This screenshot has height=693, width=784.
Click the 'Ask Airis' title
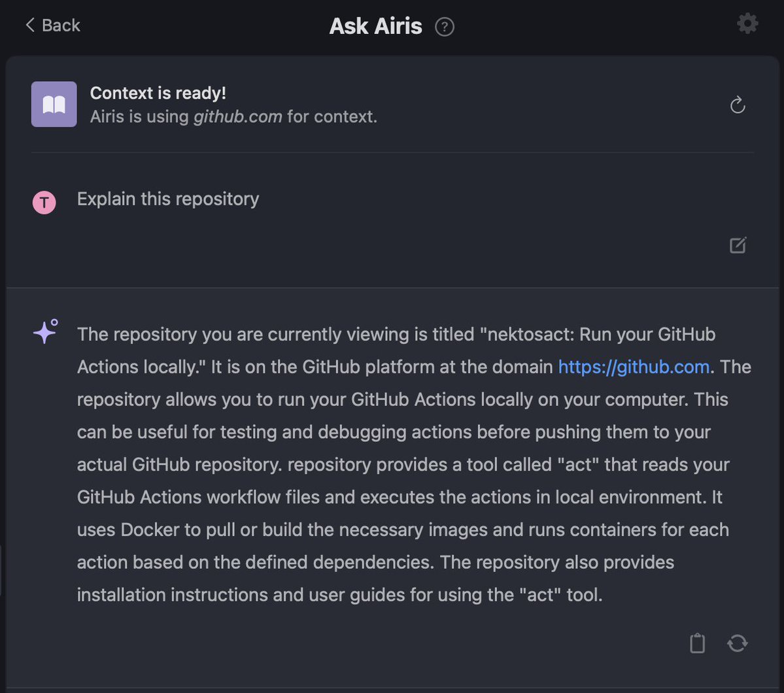(375, 26)
